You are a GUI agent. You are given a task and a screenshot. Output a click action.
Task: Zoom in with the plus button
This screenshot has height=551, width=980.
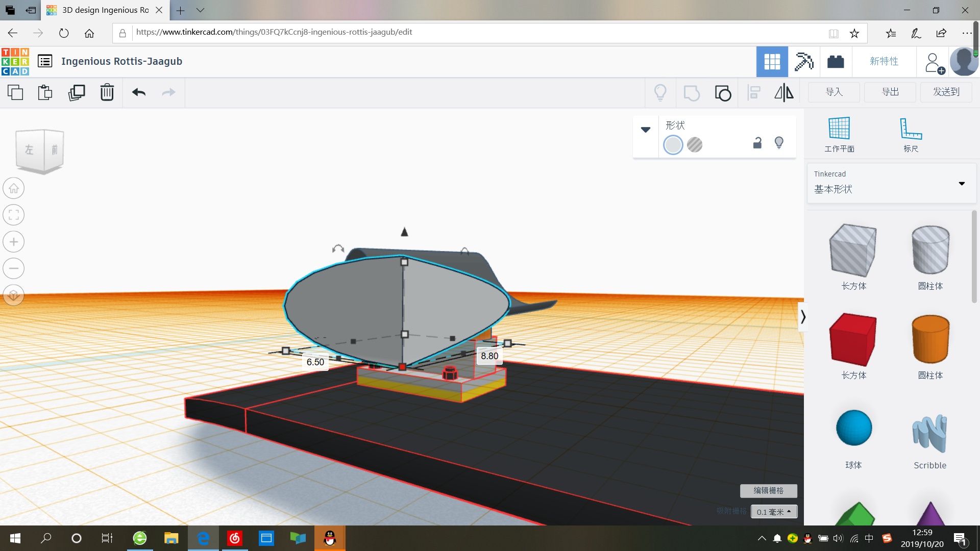(x=14, y=242)
